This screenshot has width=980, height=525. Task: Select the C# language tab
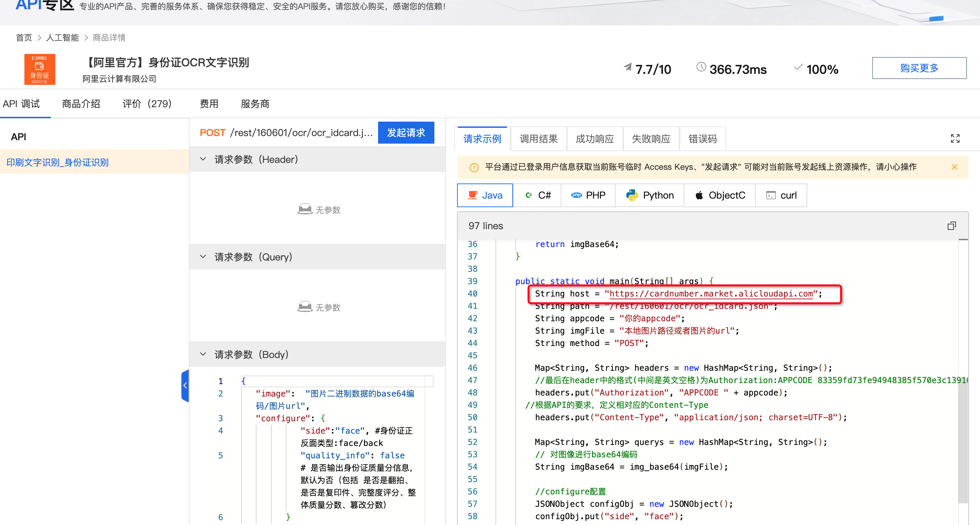537,195
